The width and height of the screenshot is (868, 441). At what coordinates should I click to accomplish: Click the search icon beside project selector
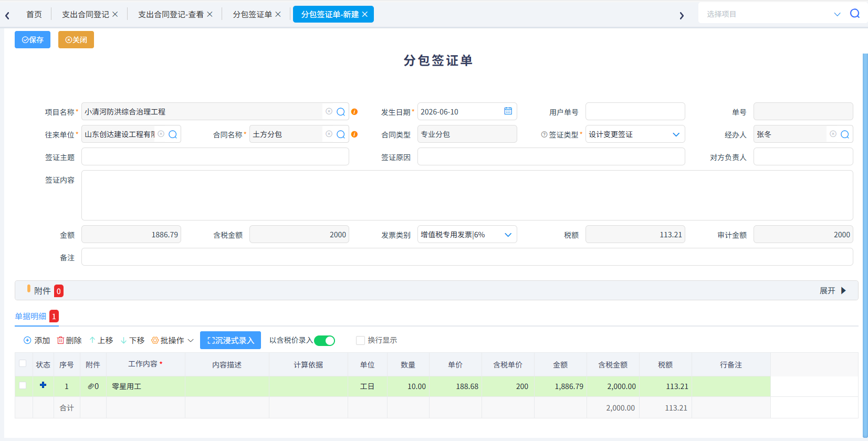click(x=855, y=14)
